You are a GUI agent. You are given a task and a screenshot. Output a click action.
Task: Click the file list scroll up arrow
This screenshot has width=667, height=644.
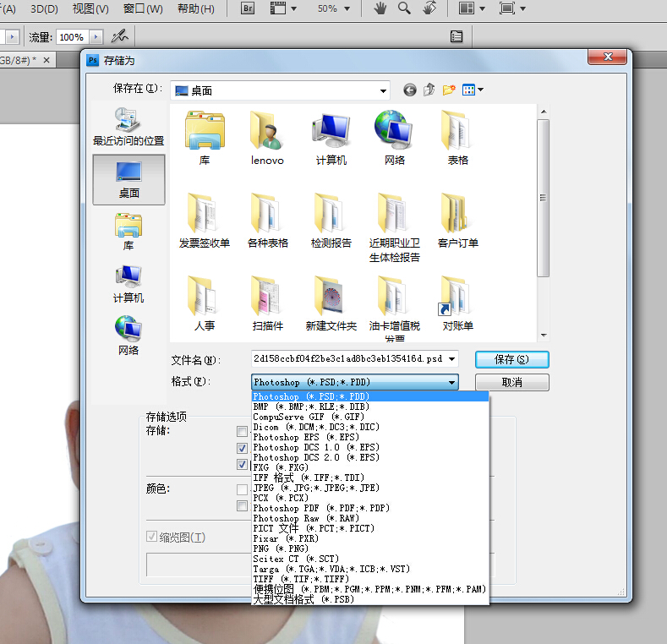coord(544,112)
